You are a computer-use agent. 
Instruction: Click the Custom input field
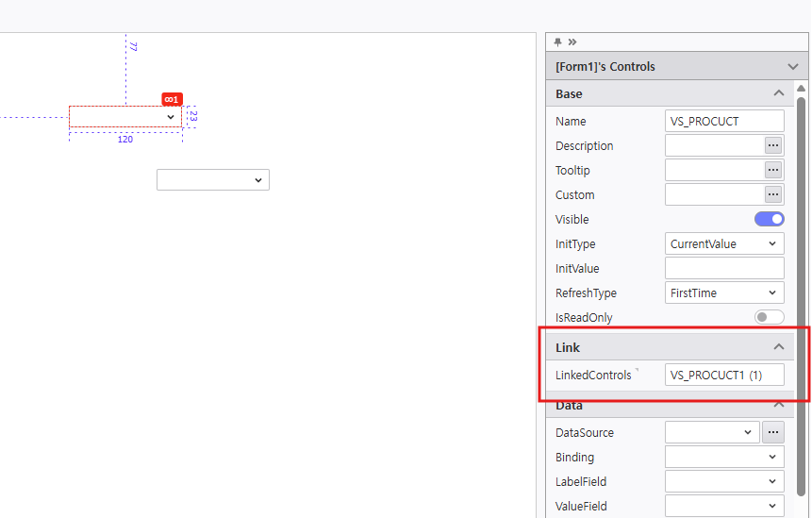pyautogui.click(x=715, y=194)
